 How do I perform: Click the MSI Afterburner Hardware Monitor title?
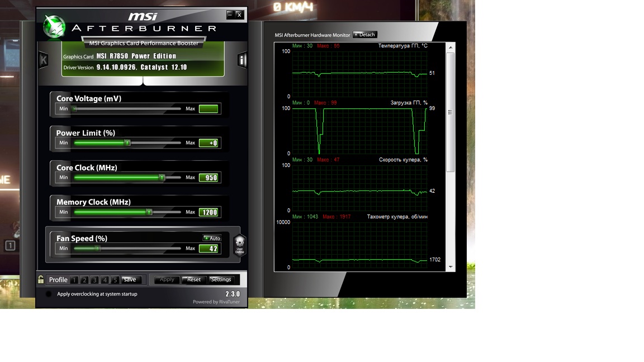tap(312, 35)
